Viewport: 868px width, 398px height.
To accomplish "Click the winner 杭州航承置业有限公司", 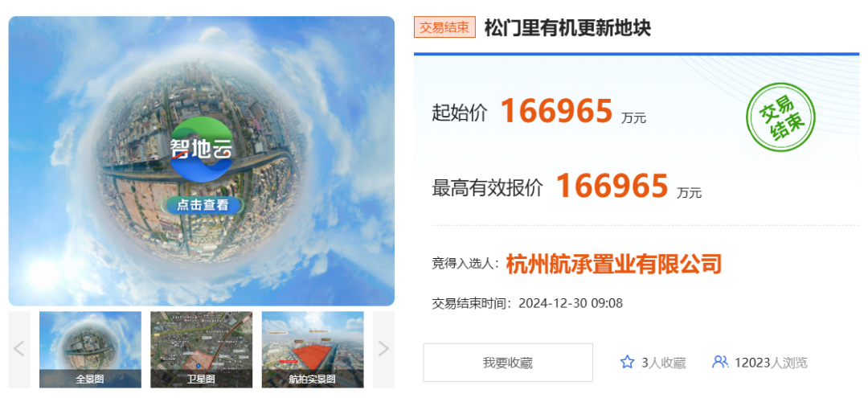I will (x=614, y=264).
